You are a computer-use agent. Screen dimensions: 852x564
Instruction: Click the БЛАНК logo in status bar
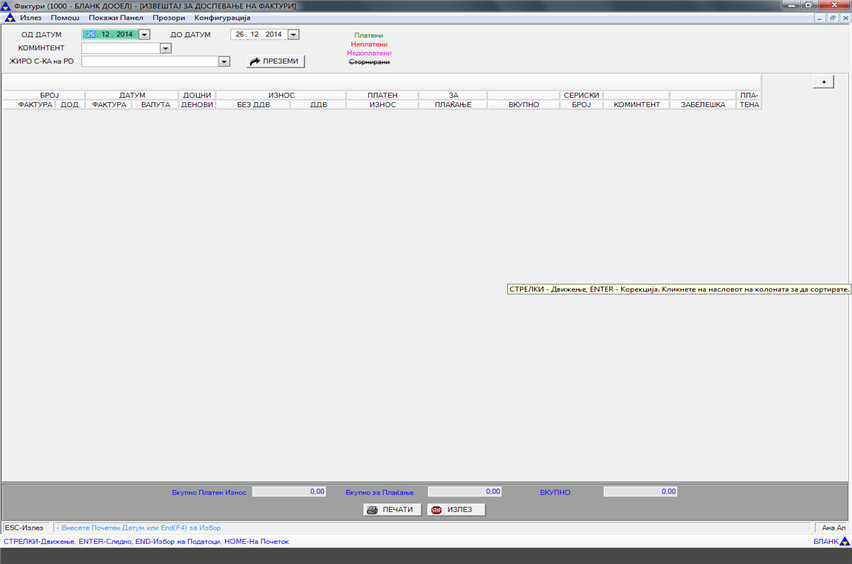[x=831, y=541]
